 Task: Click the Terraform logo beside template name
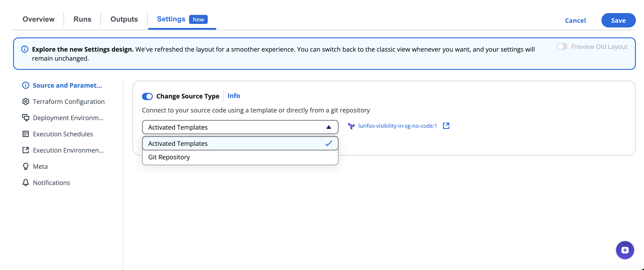tap(351, 126)
